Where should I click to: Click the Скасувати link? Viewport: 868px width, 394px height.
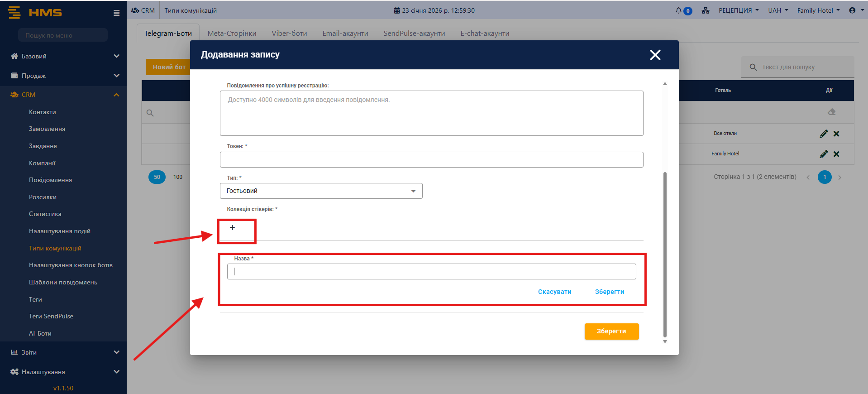(x=554, y=292)
